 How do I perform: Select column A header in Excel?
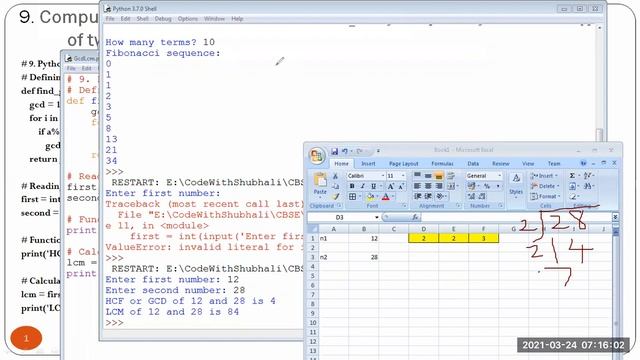pos(333,229)
